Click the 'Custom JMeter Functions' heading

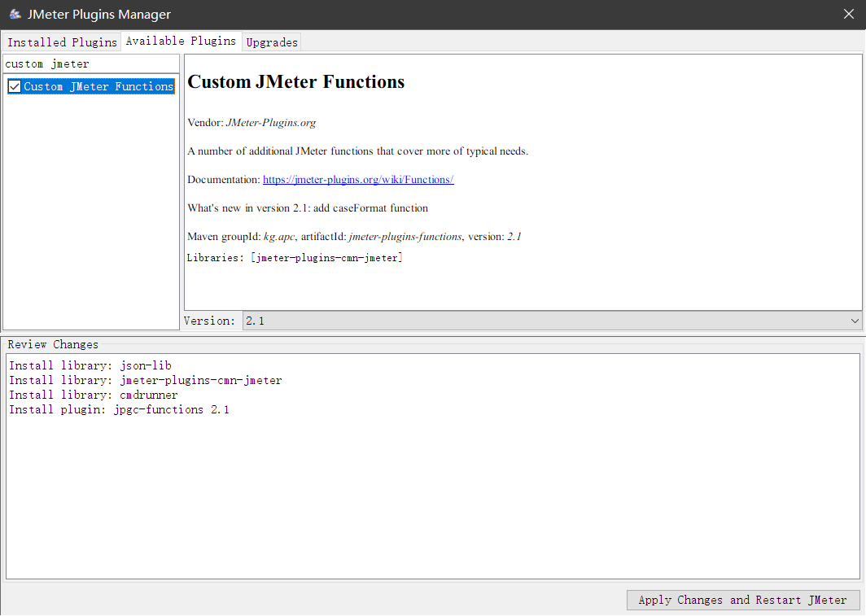[x=296, y=81]
